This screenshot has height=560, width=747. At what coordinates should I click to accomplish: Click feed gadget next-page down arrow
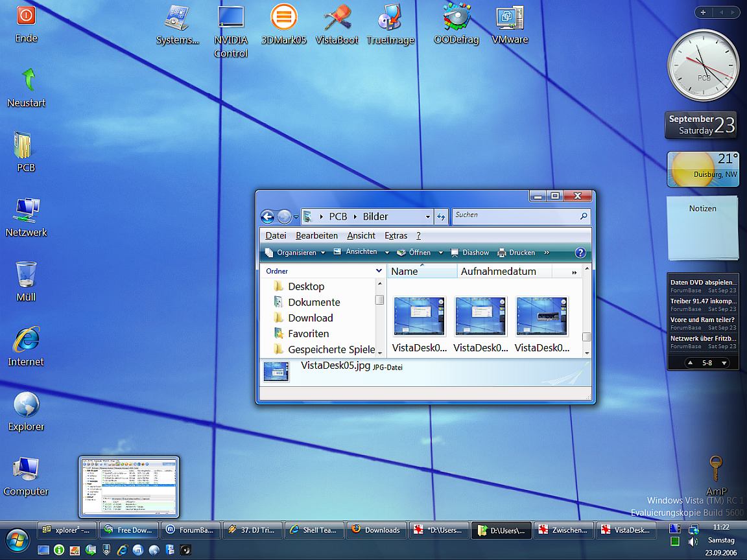724,363
